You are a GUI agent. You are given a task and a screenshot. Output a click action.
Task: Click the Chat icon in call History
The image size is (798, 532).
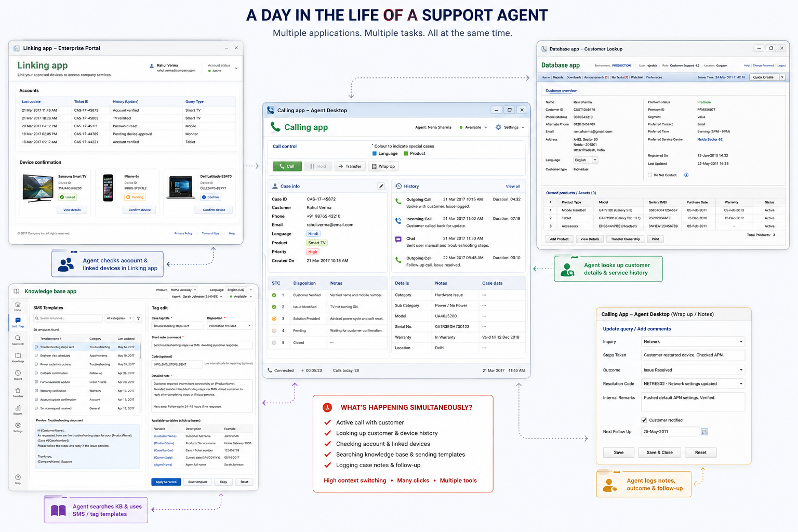coord(398,240)
